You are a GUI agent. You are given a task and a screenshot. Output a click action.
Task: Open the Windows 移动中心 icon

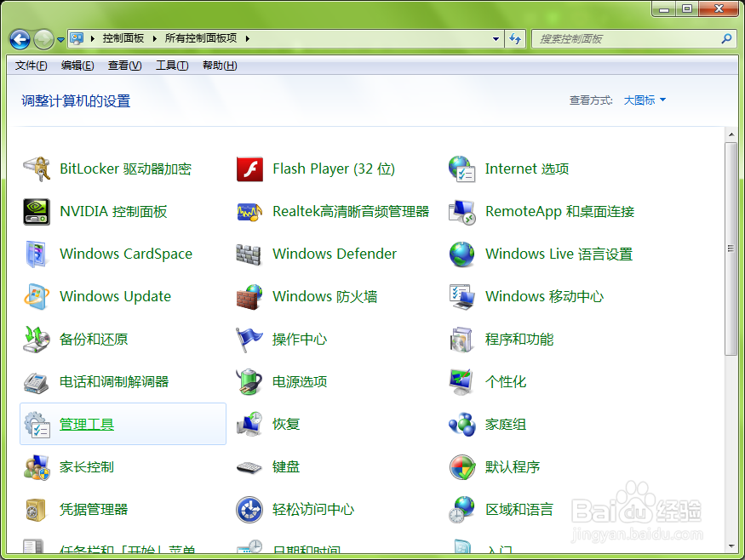click(461, 297)
